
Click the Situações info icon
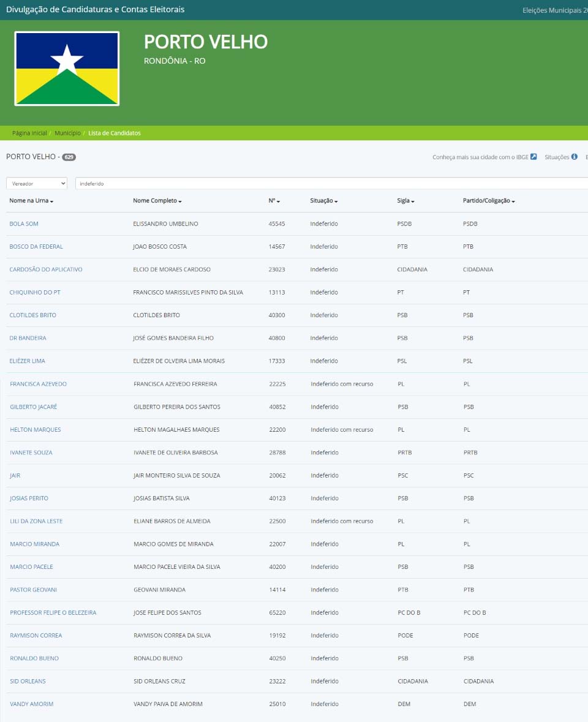point(574,157)
